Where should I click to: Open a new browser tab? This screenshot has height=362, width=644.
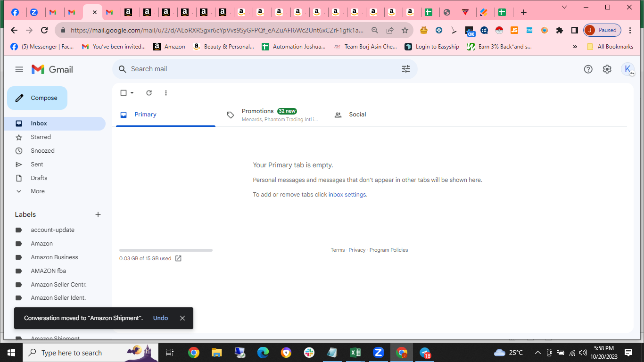click(523, 12)
